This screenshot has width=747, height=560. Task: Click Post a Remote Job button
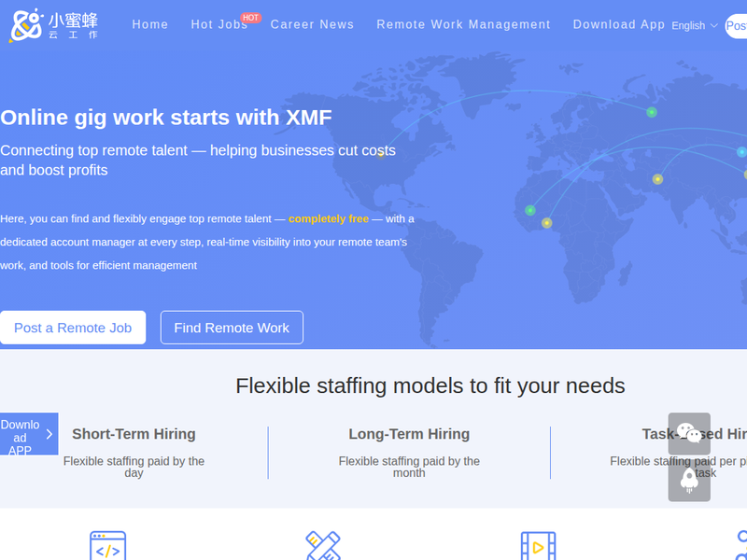73,328
